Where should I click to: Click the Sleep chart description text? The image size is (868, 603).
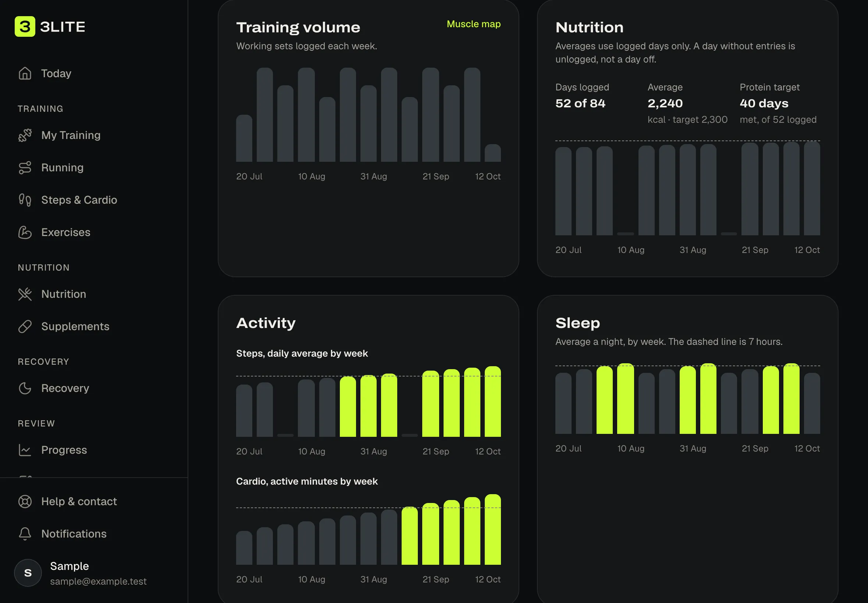(x=669, y=342)
